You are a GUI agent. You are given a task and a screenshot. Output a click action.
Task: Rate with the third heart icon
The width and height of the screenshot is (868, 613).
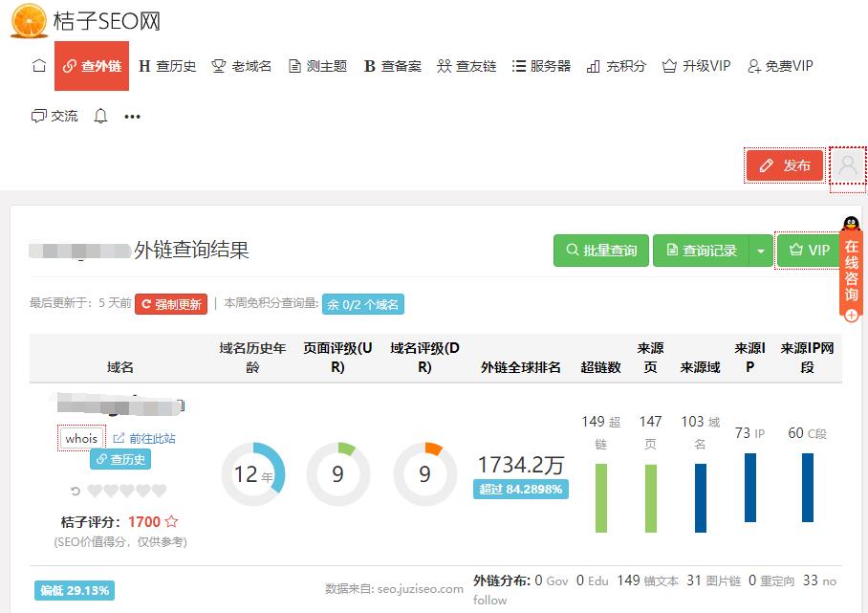coord(127,491)
